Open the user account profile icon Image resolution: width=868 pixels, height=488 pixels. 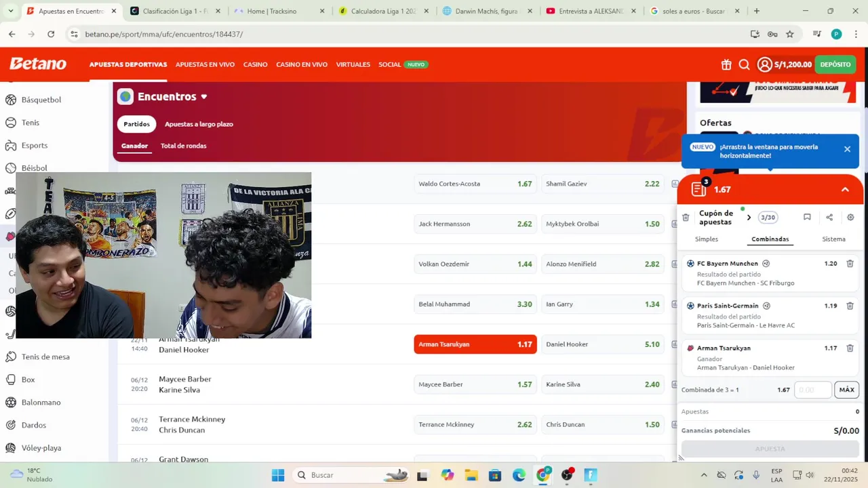point(765,64)
